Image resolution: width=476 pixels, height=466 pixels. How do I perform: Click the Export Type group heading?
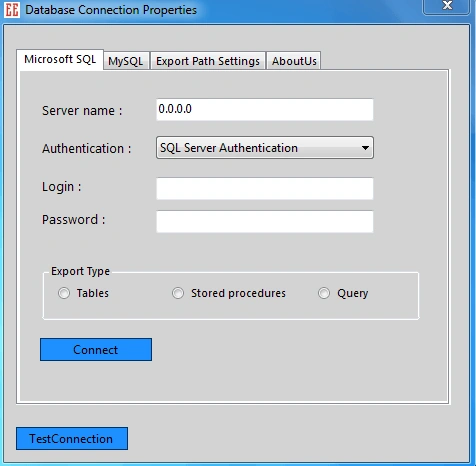[80, 272]
